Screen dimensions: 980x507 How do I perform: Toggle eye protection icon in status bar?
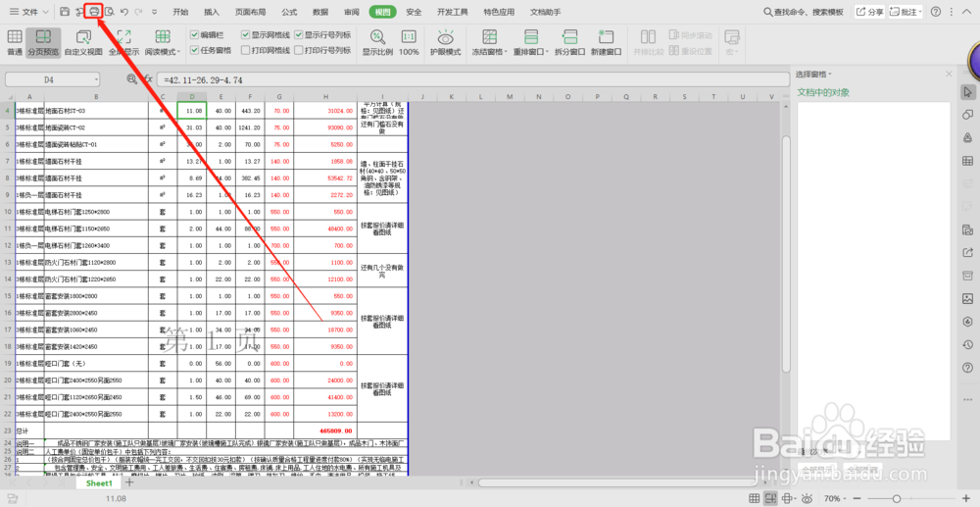click(807, 498)
